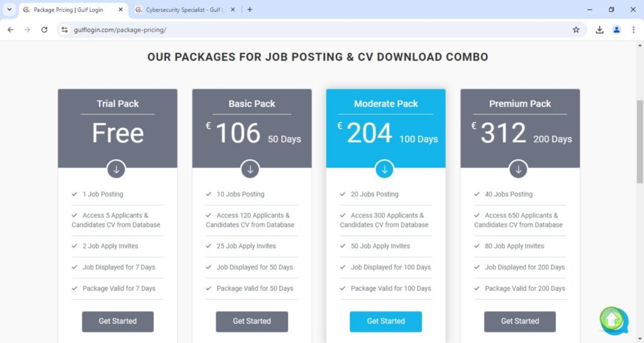Get Started with Trial Pack
Image resolution: width=644 pixels, height=343 pixels.
118,321
